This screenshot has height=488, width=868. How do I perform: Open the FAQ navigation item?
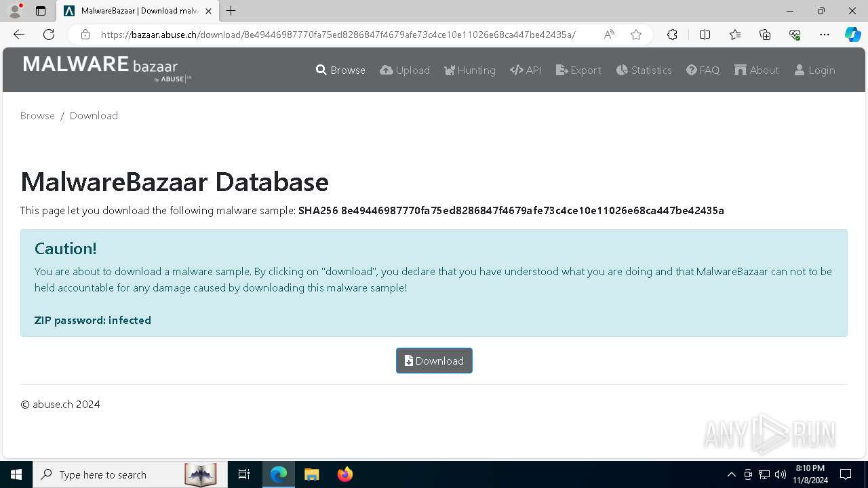click(703, 70)
